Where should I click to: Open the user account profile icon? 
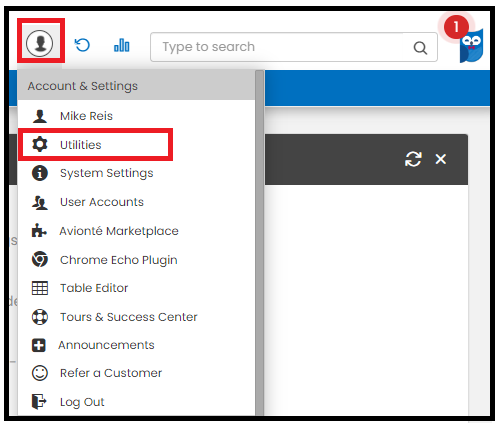pos(40,43)
